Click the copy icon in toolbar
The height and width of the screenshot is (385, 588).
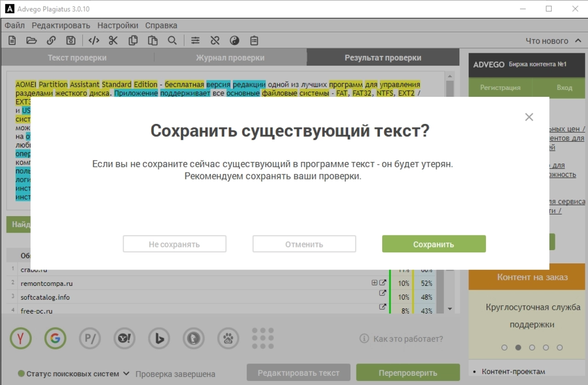tap(133, 40)
